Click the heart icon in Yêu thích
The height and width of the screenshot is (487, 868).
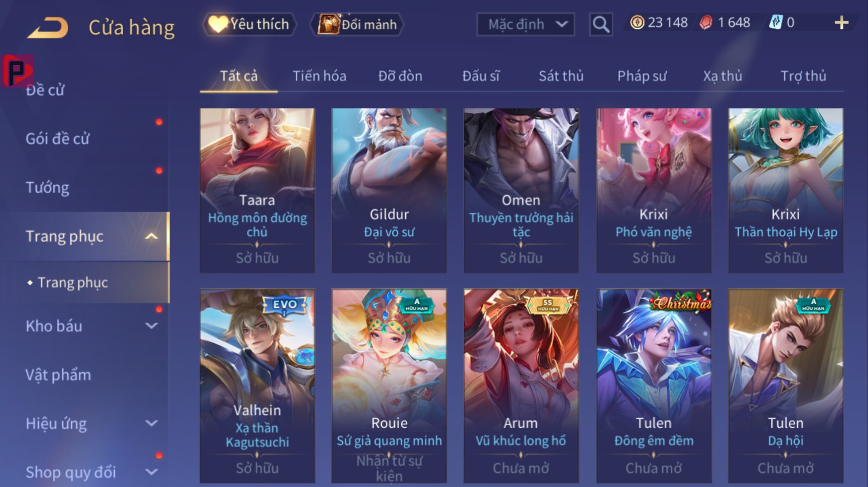(218, 24)
